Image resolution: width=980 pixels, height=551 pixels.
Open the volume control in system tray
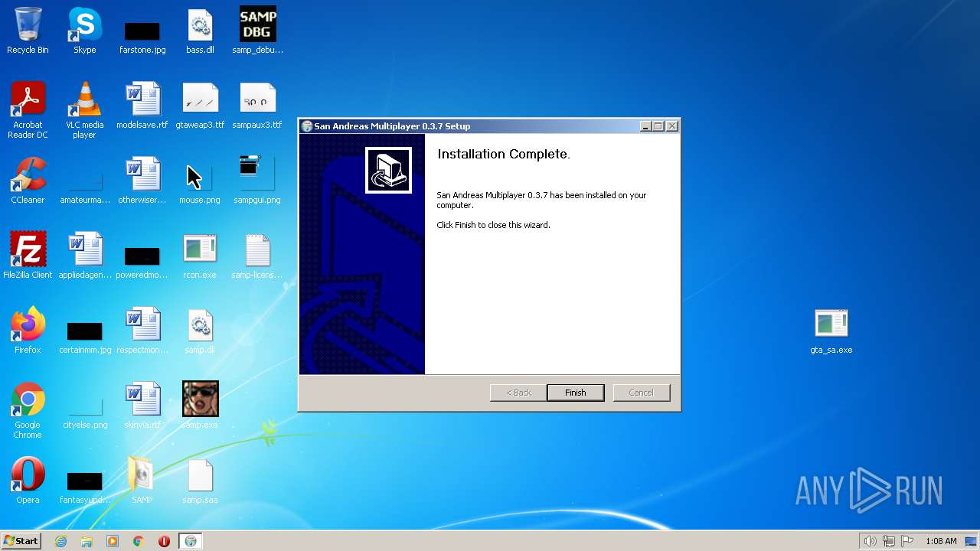(870, 541)
